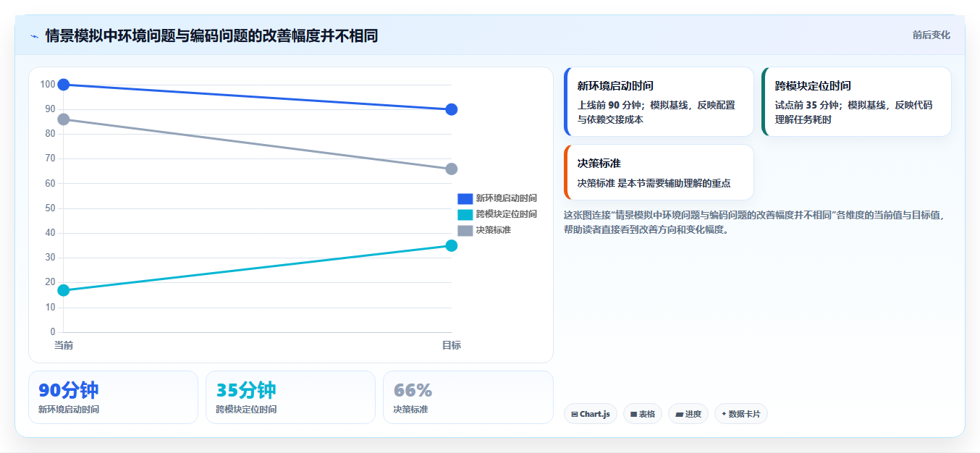Toggle 决策标准 legend color box
Image resolution: width=980 pixels, height=453 pixels.
point(465,230)
